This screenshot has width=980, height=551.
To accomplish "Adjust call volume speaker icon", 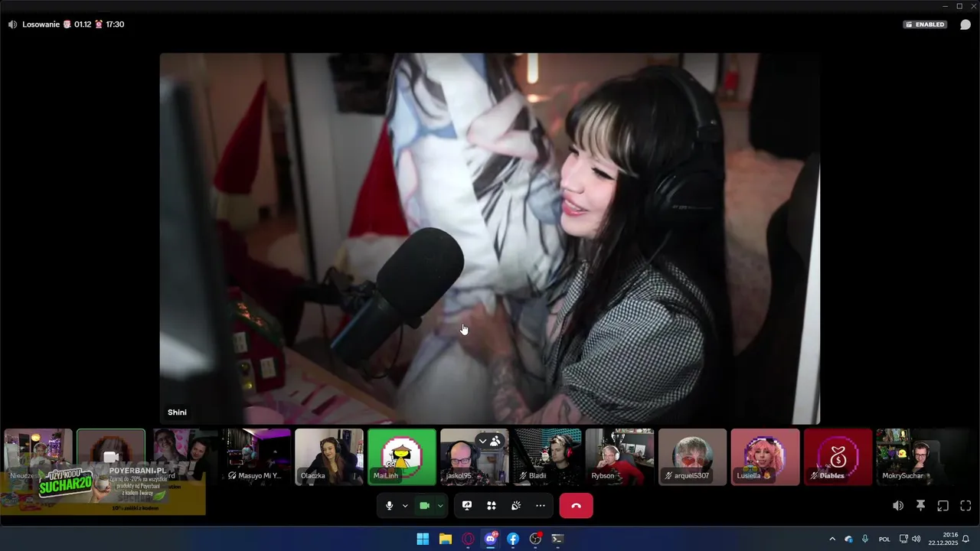I will click(x=898, y=506).
